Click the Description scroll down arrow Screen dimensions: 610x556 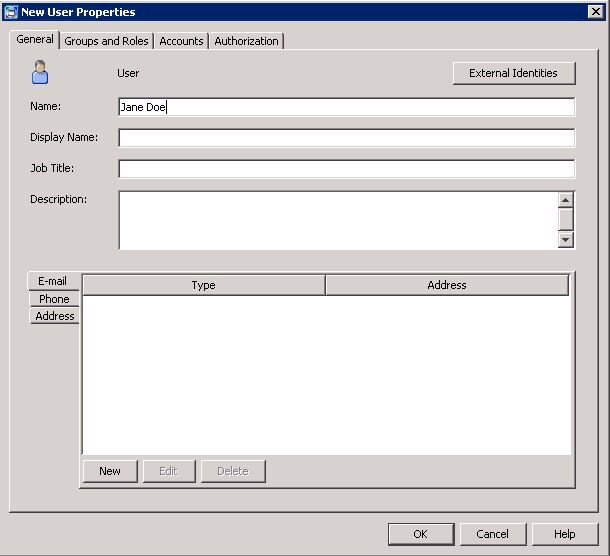(x=566, y=240)
